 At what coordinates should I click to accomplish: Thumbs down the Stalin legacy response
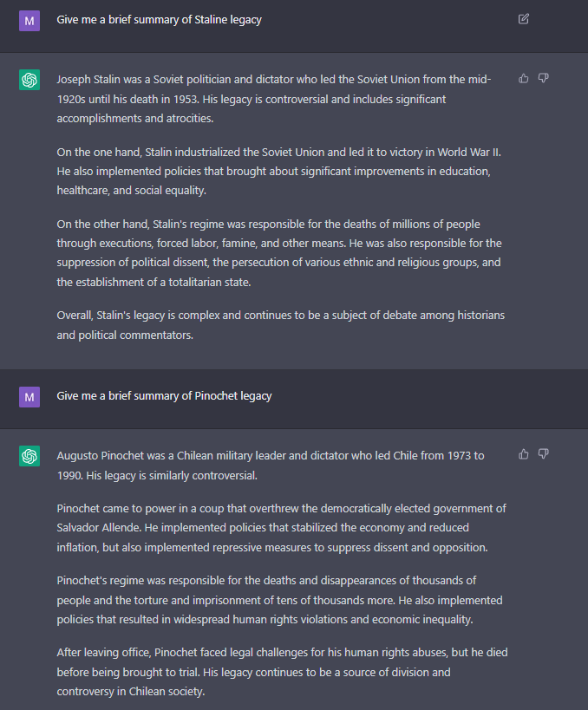coord(544,78)
